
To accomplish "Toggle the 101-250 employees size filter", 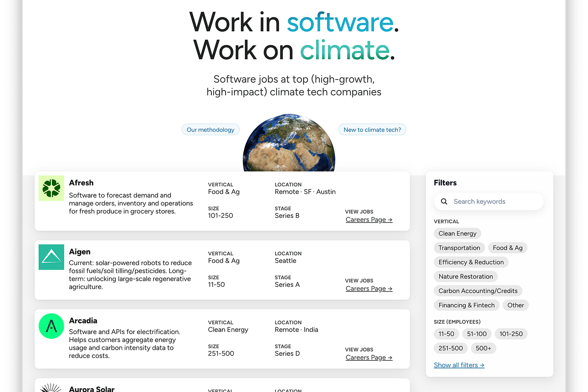I will coord(511,334).
